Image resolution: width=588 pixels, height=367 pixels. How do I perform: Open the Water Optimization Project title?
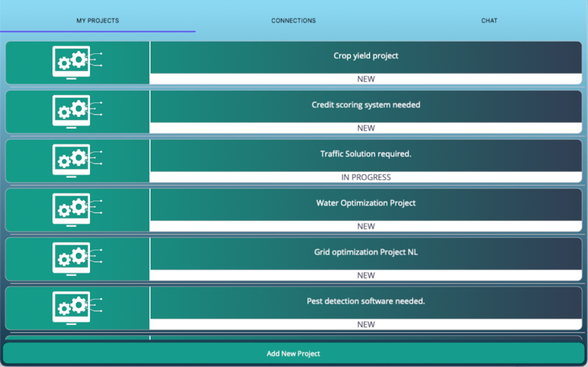[x=366, y=203]
